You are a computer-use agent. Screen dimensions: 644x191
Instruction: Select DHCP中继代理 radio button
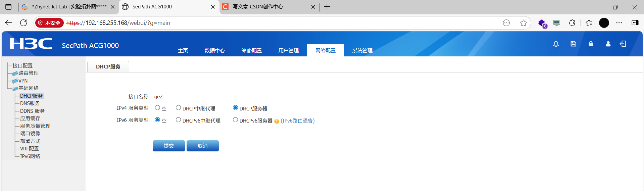(178, 108)
